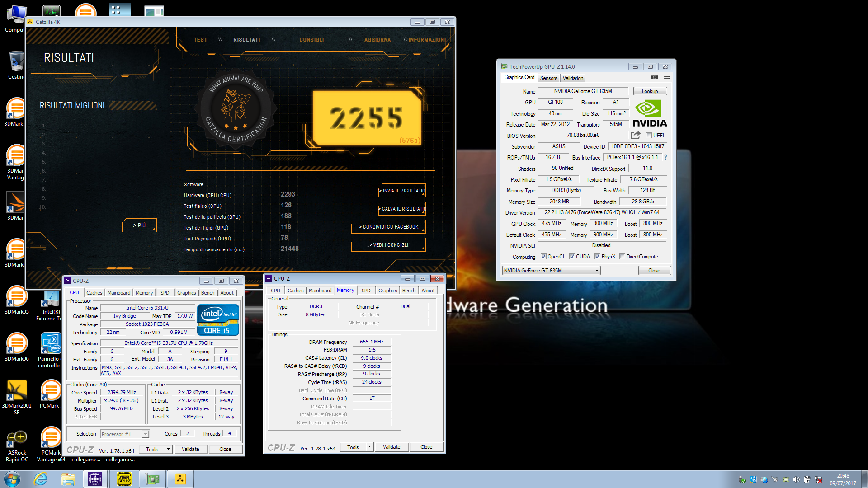The height and width of the screenshot is (488, 868).
Task: Click the Bus Interface question mark icon
Action: coord(665,157)
